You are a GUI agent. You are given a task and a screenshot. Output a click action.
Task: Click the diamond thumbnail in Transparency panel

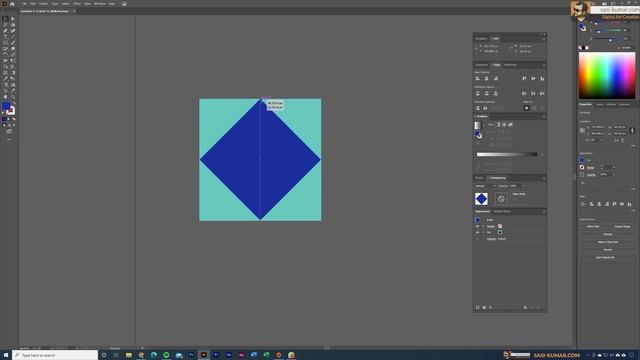[482, 199]
